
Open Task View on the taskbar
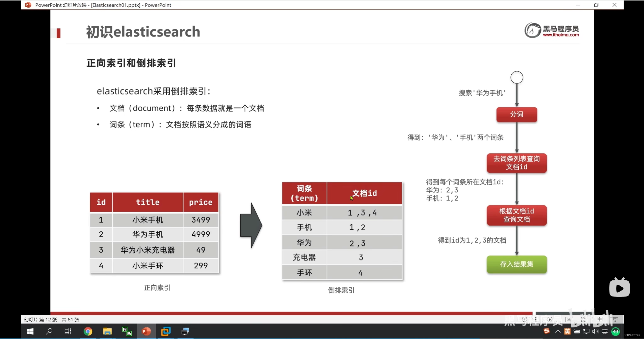(x=68, y=331)
